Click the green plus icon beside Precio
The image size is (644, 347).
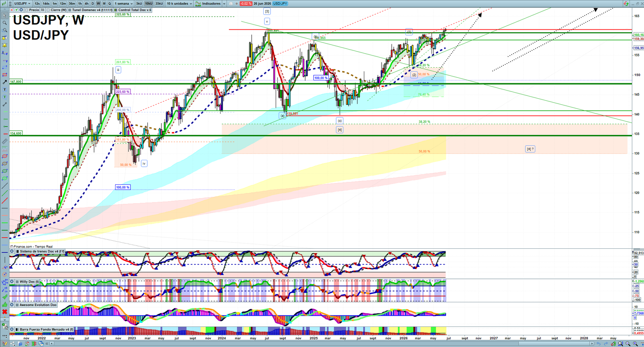(x=17, y=10)
